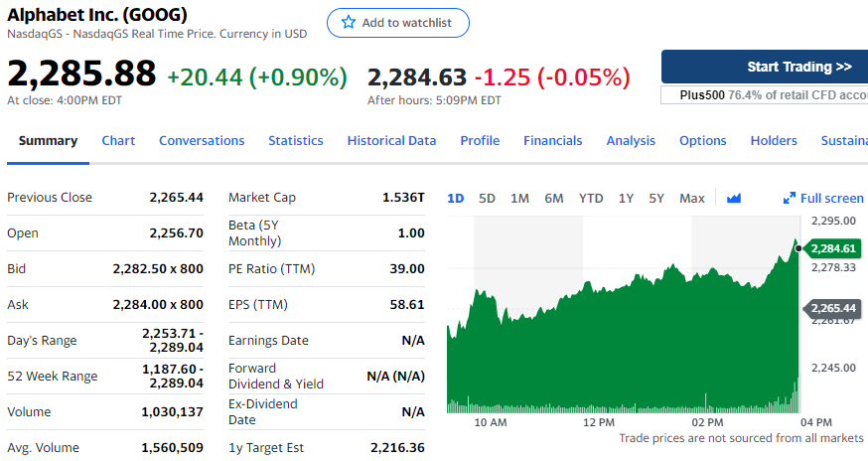The image size is (868, 461).
Task: Open the Plus500 ad disclaimer banner
Action: point(765,94)
